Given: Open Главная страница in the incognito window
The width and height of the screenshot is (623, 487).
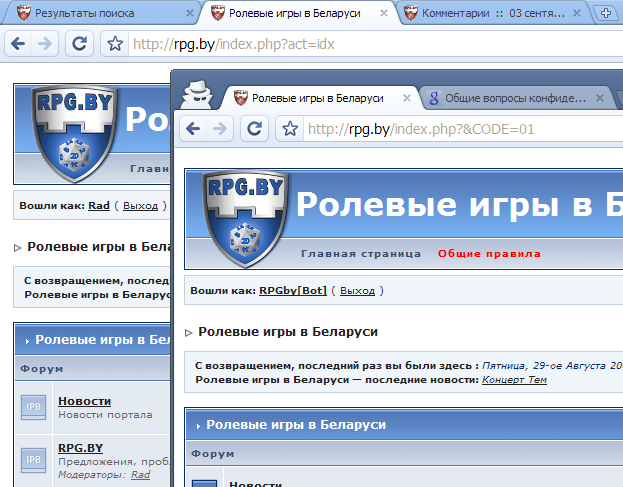Looking at the screenshot, I should pyautogui.click(x=361, y=253).
